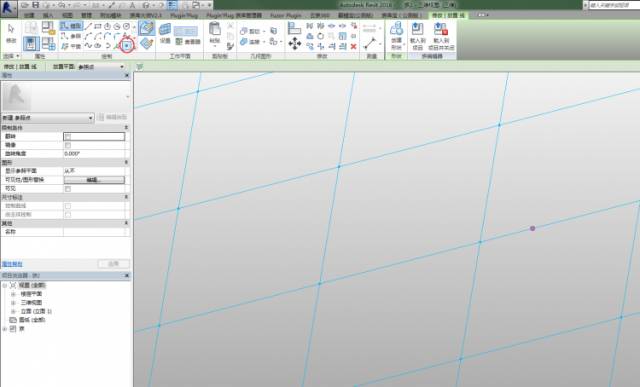Toggle the 控制曲线 checkbox under 尺寸标注
Image resolution: width=640 pixels, height=387 pixels.
click(x=68, y=206)
